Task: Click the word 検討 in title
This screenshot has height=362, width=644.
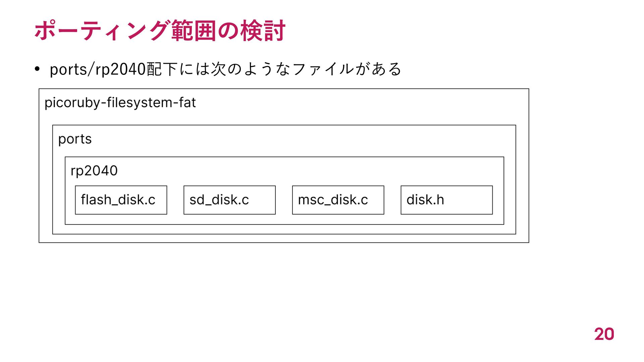Action: pyautogui.click(x=263, y=31)
